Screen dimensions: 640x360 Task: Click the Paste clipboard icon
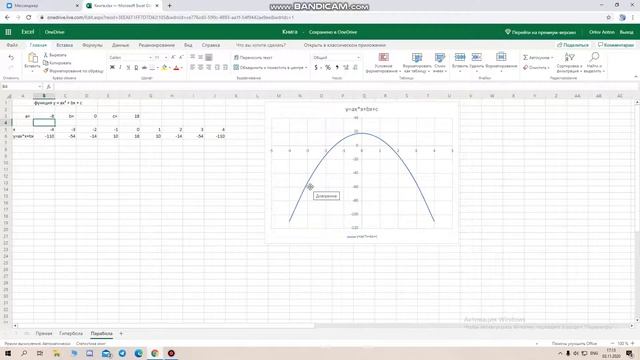pyautogui.click(x=32, y=58)
